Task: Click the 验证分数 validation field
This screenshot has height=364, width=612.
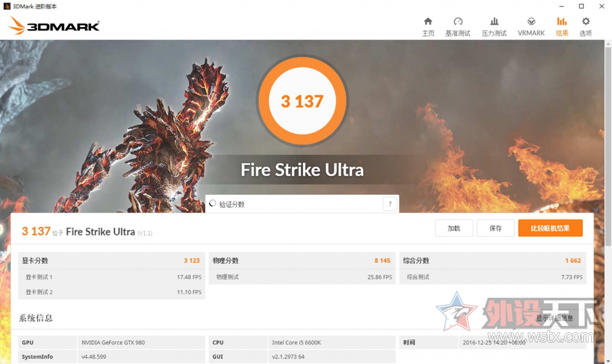Action: (x=302, y=204)
